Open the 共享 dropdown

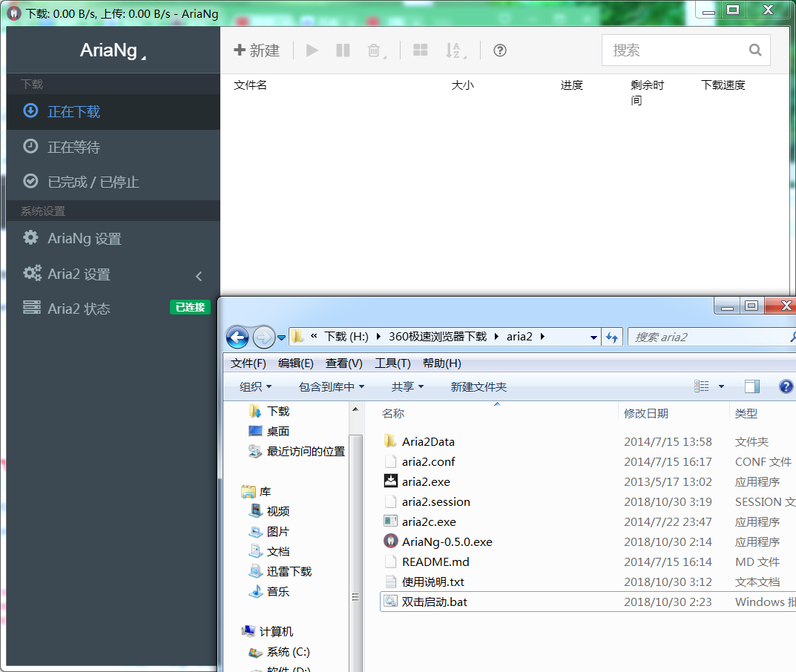click(x=407, y=386)
